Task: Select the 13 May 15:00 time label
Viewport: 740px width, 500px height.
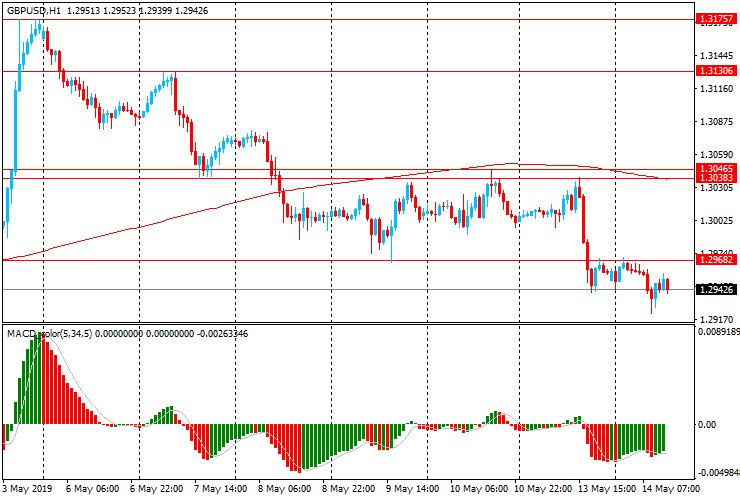Action: pyautogui.click(x=608, y=488)
